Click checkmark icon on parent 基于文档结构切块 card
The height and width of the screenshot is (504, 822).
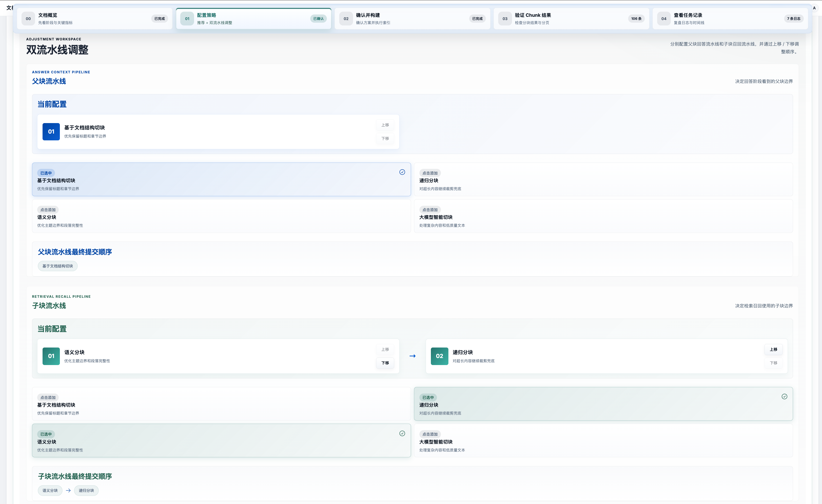pos(402,172)
